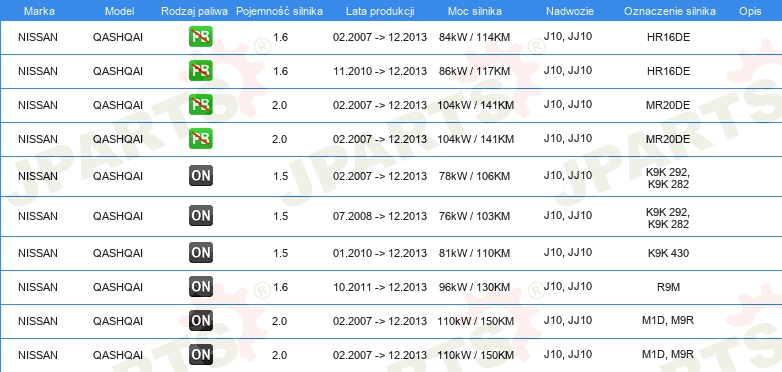782x372 pixels.
Task: Click the Oznaczenie silnika column header
Action: (x=670, y=11)
